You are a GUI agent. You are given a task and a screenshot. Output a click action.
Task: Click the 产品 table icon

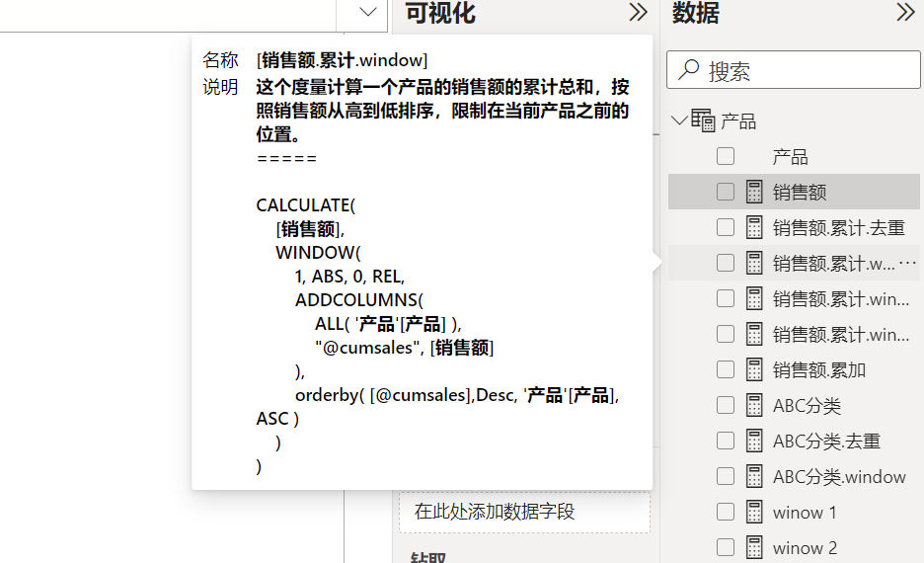click(x=703, y=121)
